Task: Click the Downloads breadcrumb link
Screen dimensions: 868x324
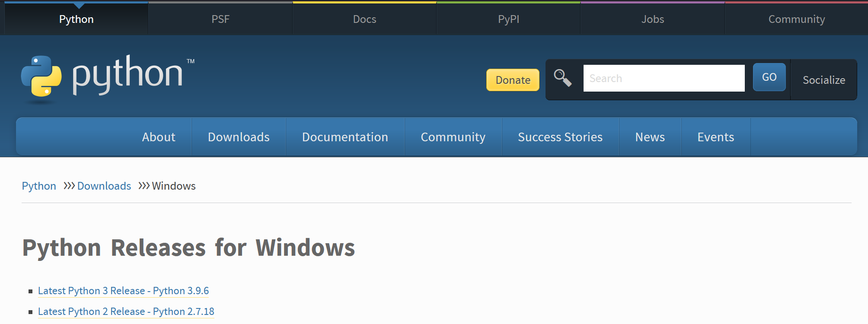Action: pos(104,186)
